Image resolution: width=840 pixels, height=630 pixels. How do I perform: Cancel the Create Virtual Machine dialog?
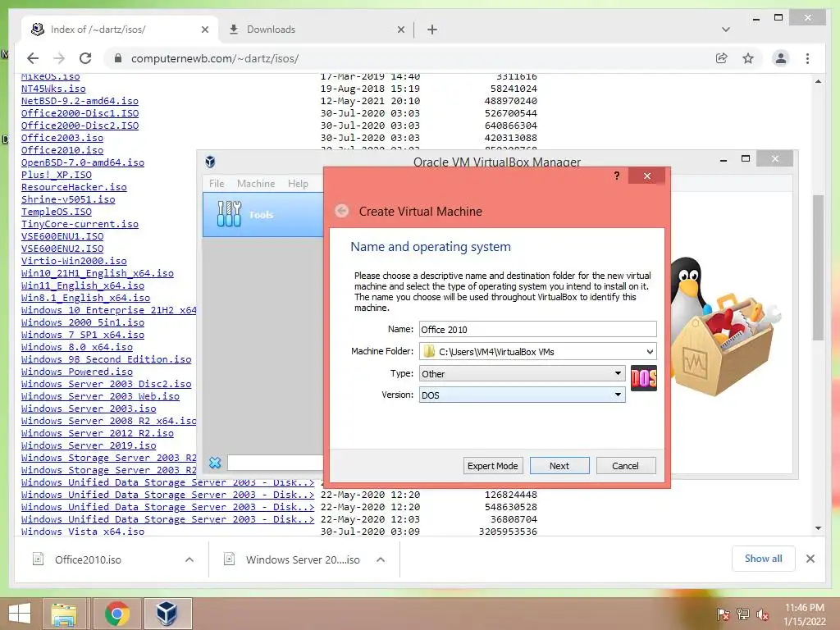pyautogui.click(x=625, y=466)
